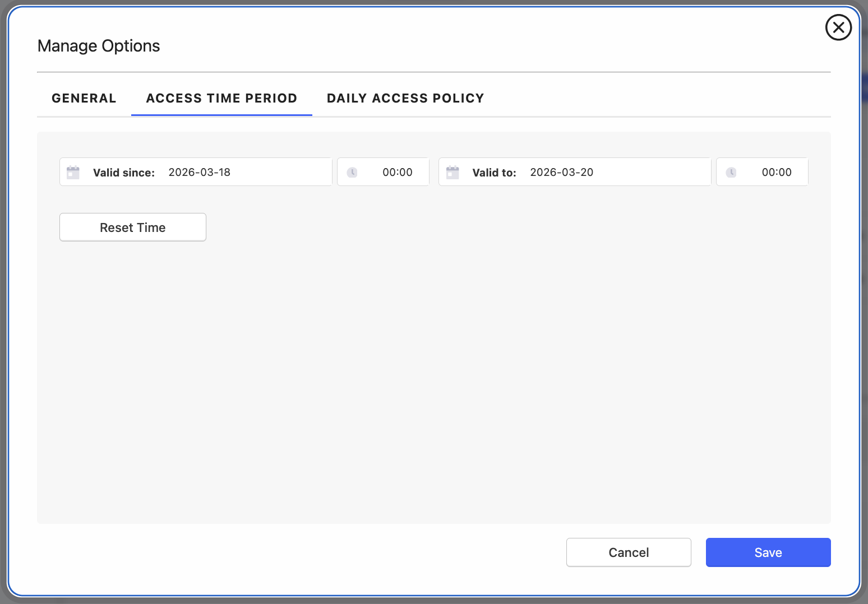Click the Manage Options dialog title
The width and height of the screenshot is (868, 604).
(x=99, y=46)
